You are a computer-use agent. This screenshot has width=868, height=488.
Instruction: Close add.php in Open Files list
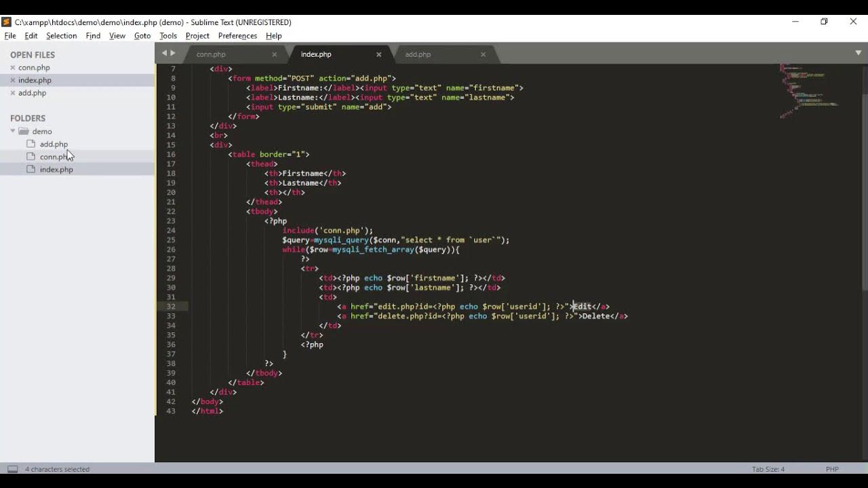[13, 93]
